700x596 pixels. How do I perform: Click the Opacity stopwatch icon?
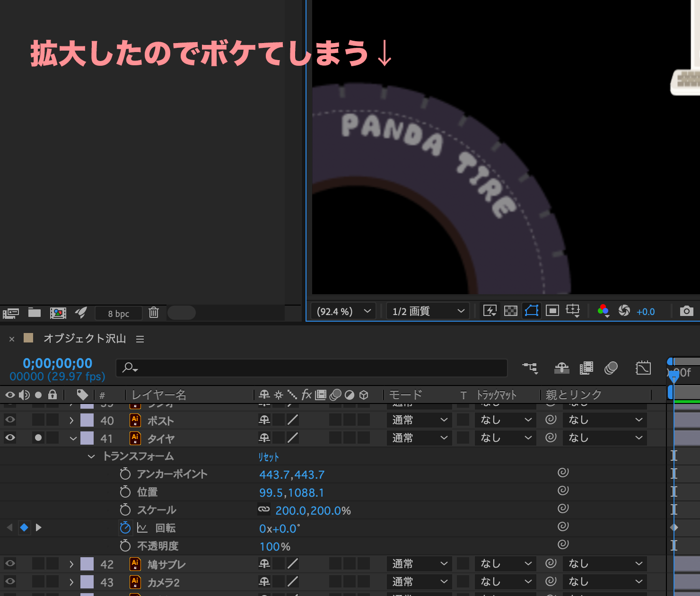click(125, 546)
